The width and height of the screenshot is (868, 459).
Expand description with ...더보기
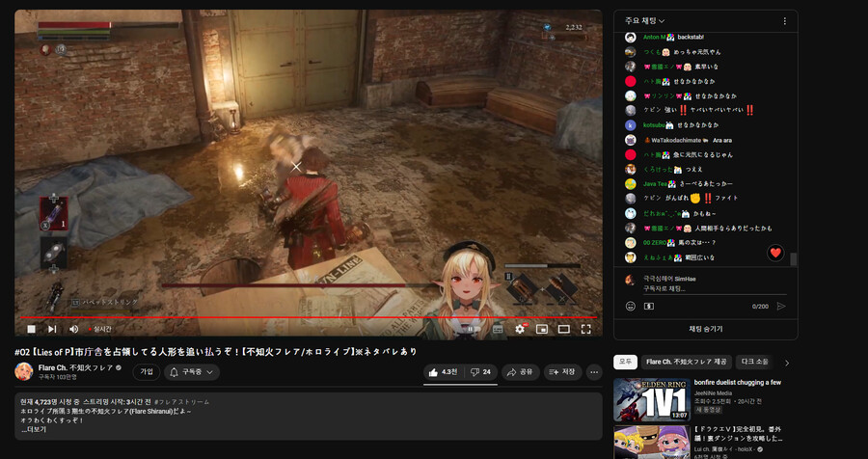coord(33,429)
